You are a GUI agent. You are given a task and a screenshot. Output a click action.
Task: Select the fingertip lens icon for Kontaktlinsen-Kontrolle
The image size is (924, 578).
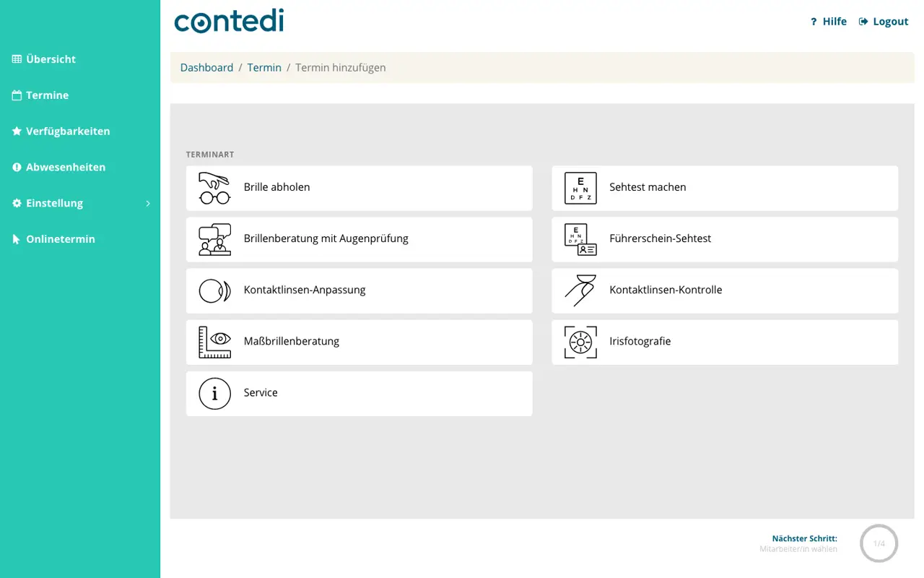pyautogui.click(x=580, y=290)
